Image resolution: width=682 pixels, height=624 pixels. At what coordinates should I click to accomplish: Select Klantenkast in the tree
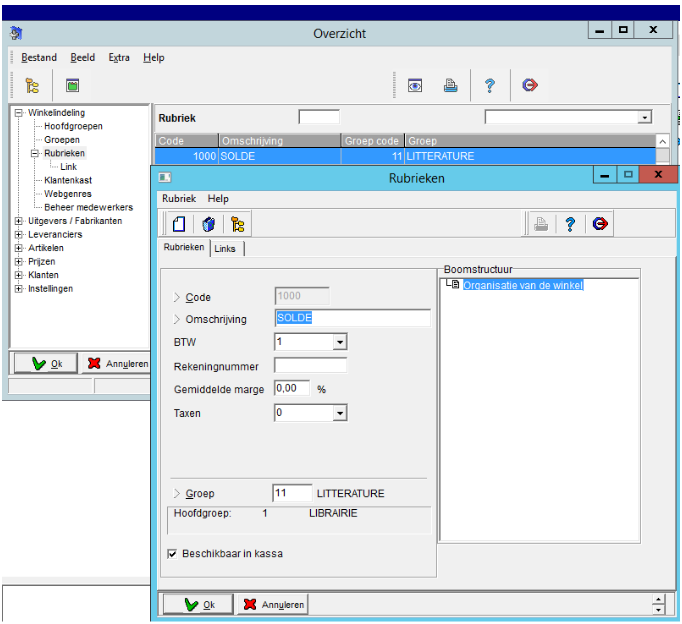click(68, 180)
